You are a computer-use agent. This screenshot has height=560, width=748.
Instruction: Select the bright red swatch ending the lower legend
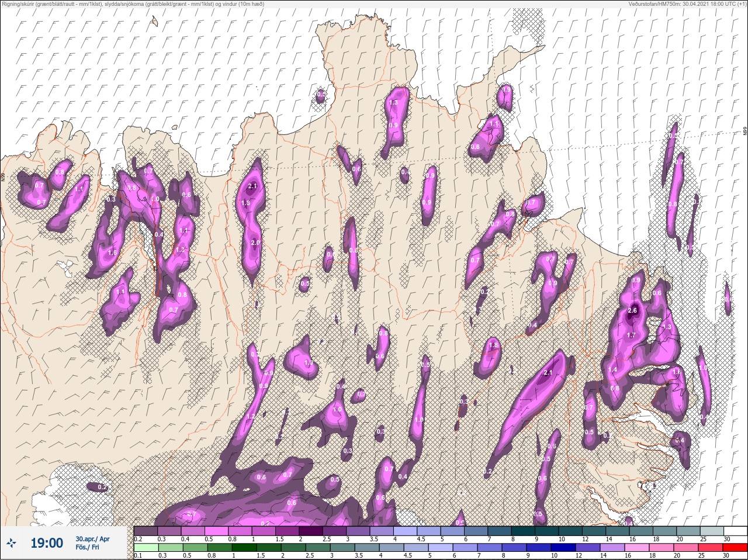736,548
